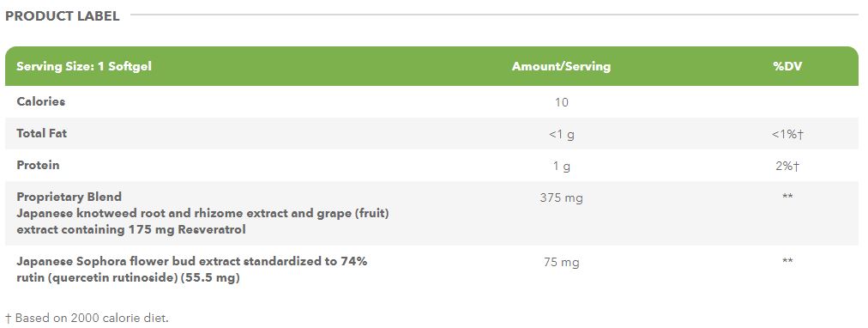Click the Japanese knotweed root extract description
The height and width of the screenshot is (328, 868).
(x=202, y=221)
